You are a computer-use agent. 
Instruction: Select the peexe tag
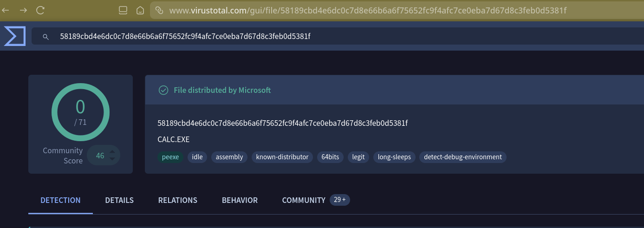coord(170,157)
